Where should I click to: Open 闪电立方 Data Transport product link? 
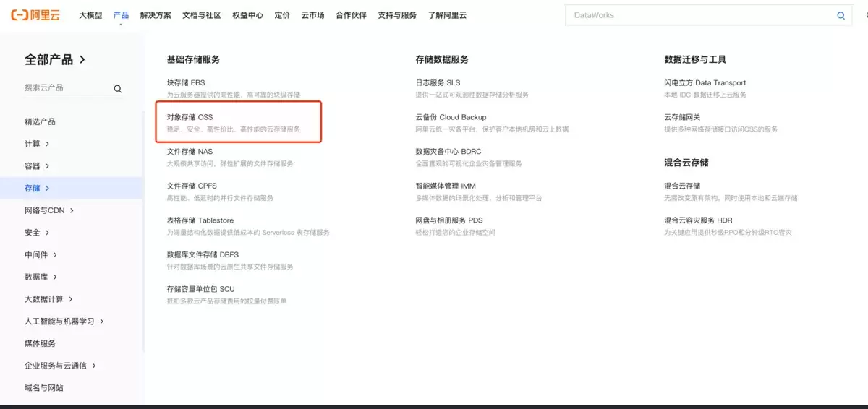pos(705,82)
